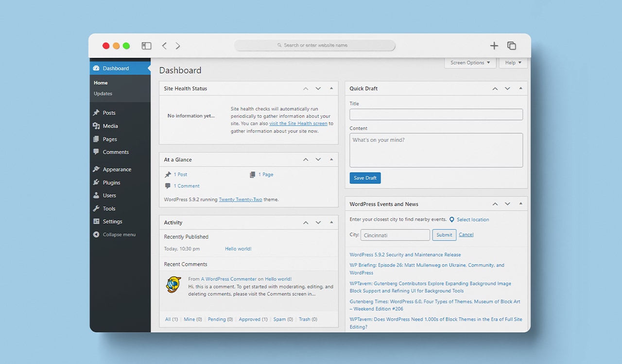Collapse the admin menu
622x364 pixels.
[114, 234]
